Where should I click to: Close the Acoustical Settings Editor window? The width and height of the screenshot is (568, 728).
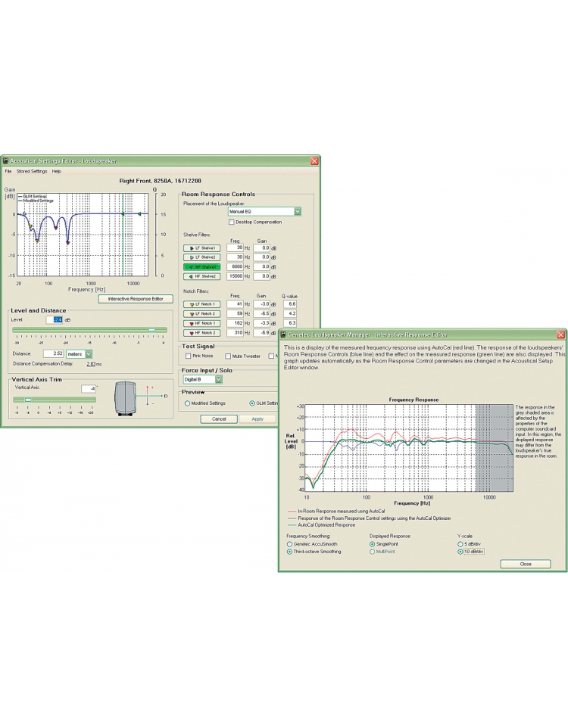tap(314, 160)
